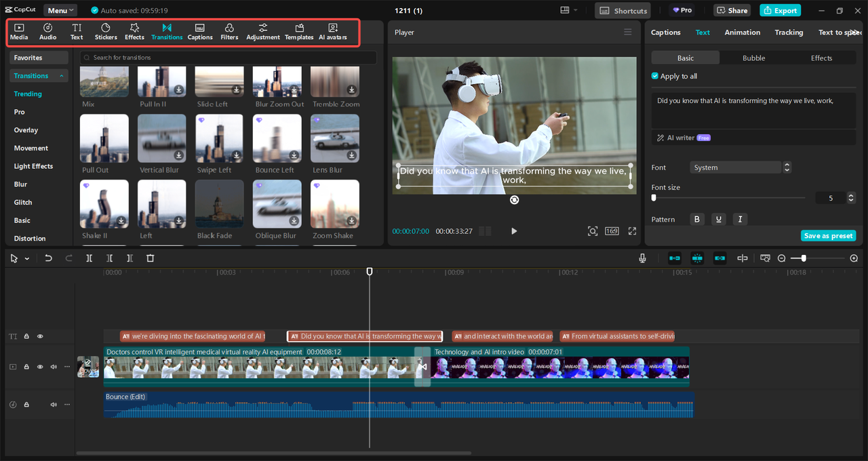
Task: Zoom in the timeline with plus icon
Action: point(854,258)
